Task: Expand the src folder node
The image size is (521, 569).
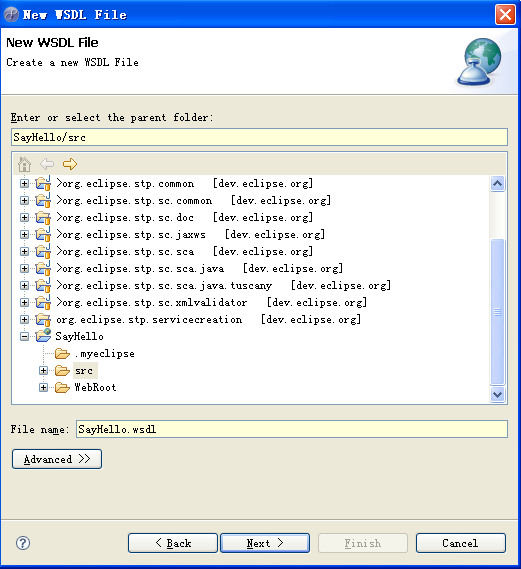Action: pos(43,371)
